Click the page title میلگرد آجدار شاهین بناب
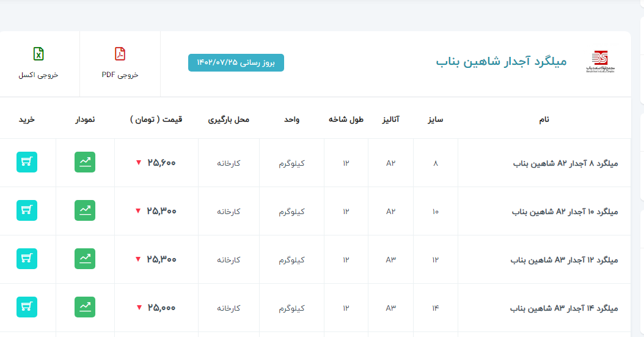The image size is (644, 337). [501, 62]
